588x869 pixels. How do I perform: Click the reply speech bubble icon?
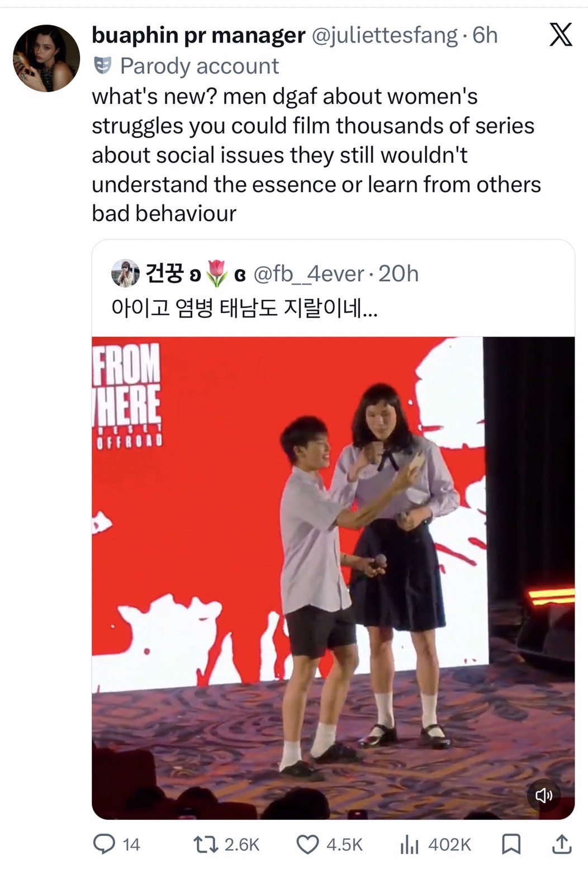104,844
